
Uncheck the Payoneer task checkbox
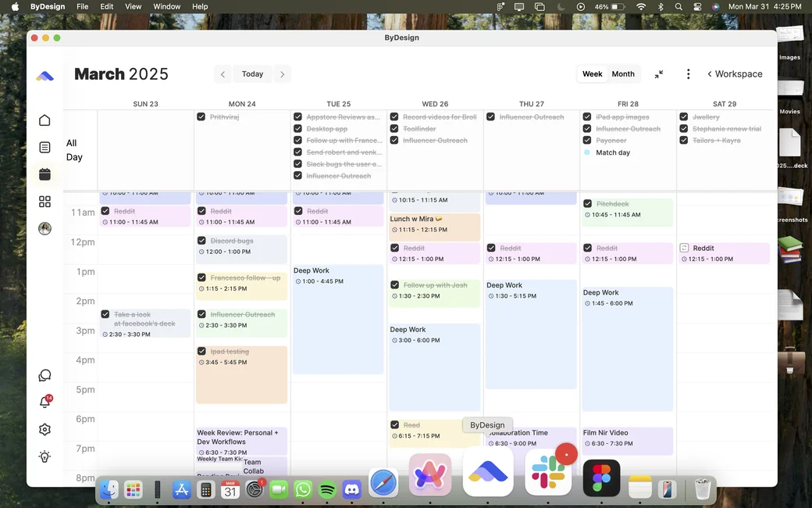tap(586, 140)
